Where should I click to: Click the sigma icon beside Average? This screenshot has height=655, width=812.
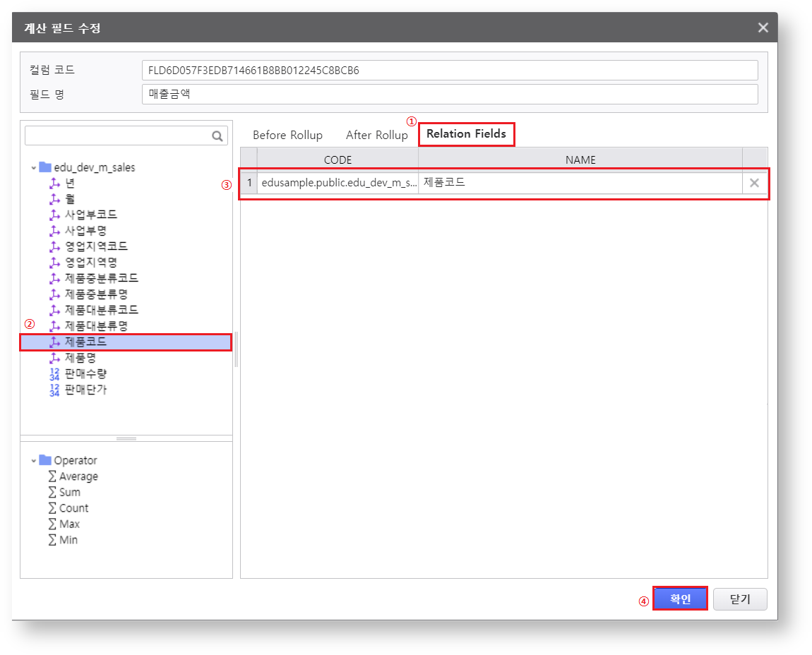(52, 476)
